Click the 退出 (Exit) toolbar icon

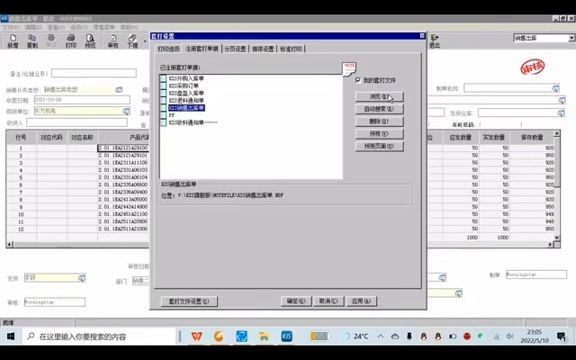[435, 41]
